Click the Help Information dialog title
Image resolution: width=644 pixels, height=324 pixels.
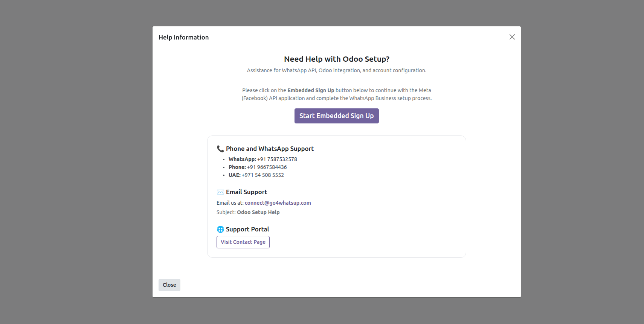(x=183, y=37)
